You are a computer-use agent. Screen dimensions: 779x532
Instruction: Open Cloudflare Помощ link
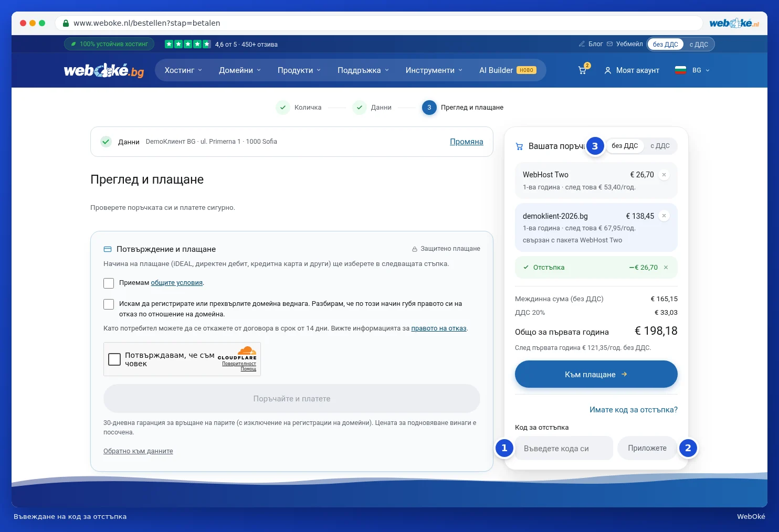point(248,369)
